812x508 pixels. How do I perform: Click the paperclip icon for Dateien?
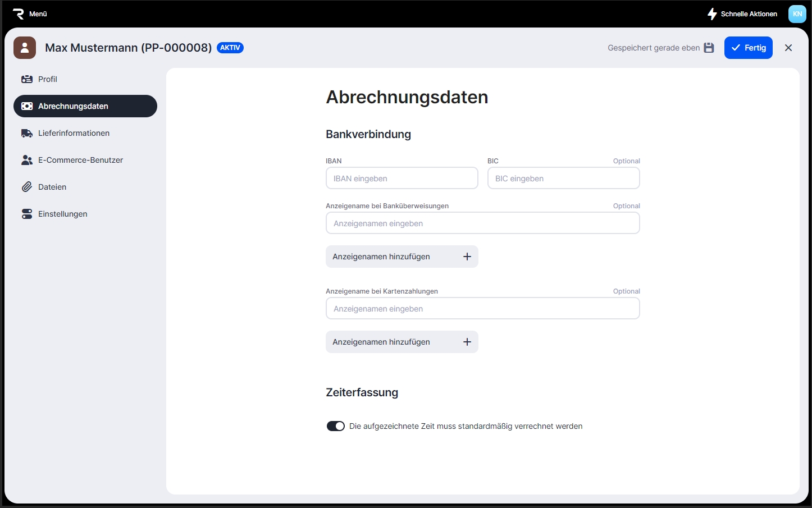(x=27, y=187)
